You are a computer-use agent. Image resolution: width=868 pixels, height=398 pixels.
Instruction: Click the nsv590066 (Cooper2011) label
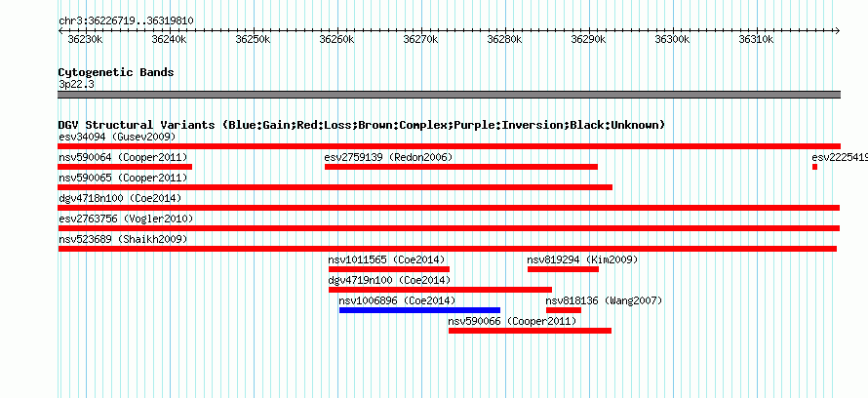tap(512, 321)
